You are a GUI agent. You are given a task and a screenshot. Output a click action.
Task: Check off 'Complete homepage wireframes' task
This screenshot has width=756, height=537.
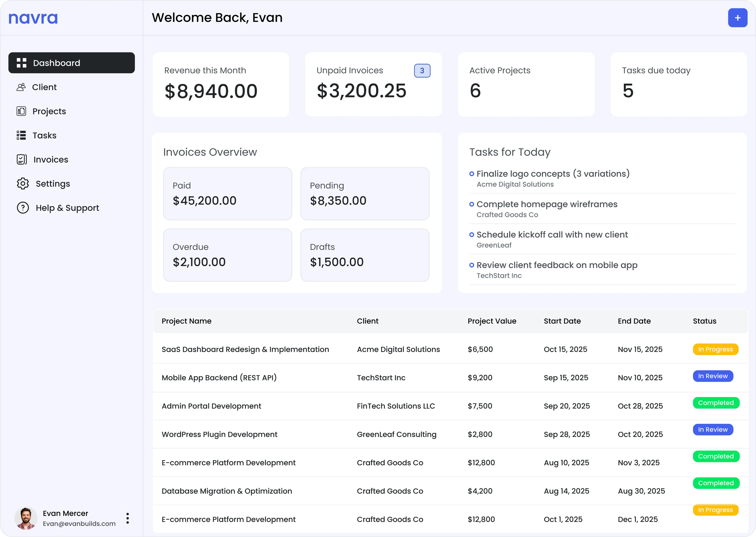(472, 204)
